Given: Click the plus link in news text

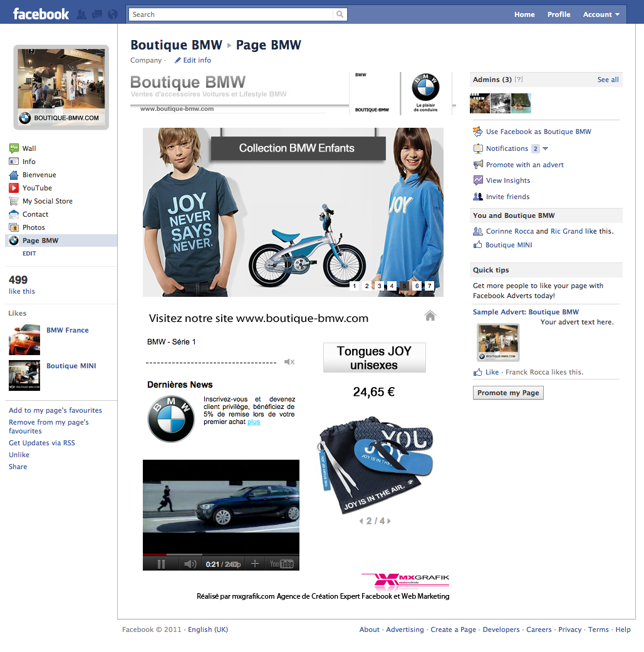Looking at the screenshot, I should [254, 422].
